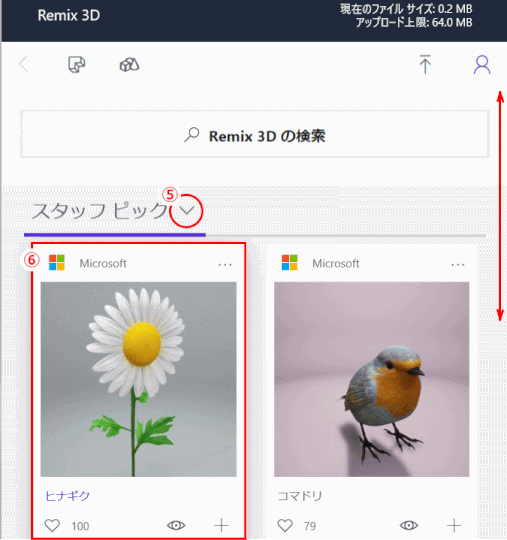Open more options for コマドリ card
The height and width of the screenshot is (540, 507).
tap(458, 265)
